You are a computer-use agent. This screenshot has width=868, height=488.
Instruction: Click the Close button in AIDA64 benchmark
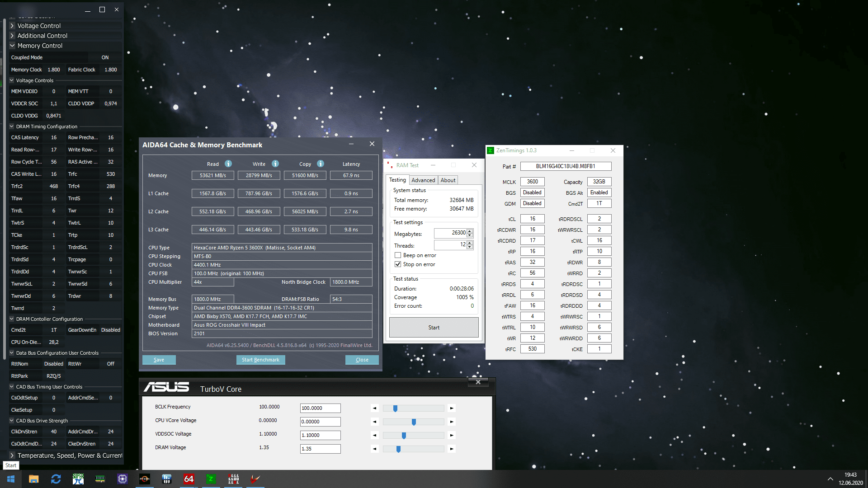(362, 360)
